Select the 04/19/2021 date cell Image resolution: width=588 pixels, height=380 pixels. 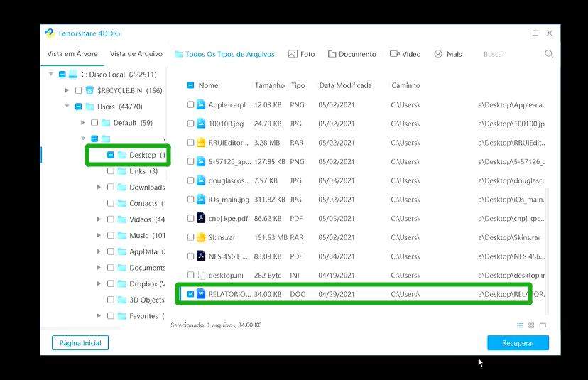pyautogui.click(x=337, y=275)
